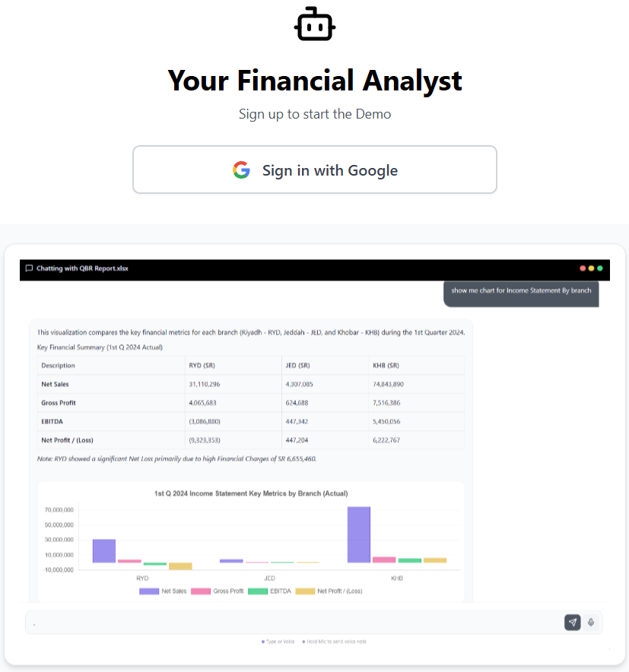This screenshot has width=629, height=672.
Task: Click the Google G icon in sign-in button
Action: [241, 170]
